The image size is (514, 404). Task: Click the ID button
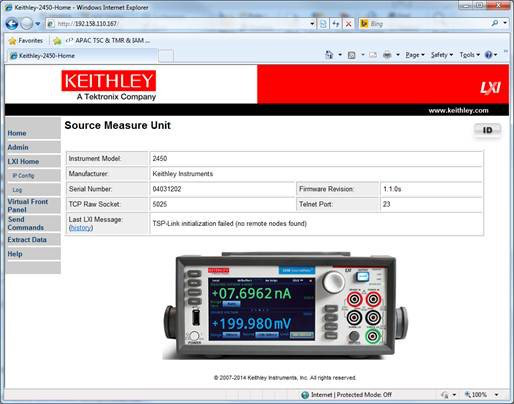487,130
